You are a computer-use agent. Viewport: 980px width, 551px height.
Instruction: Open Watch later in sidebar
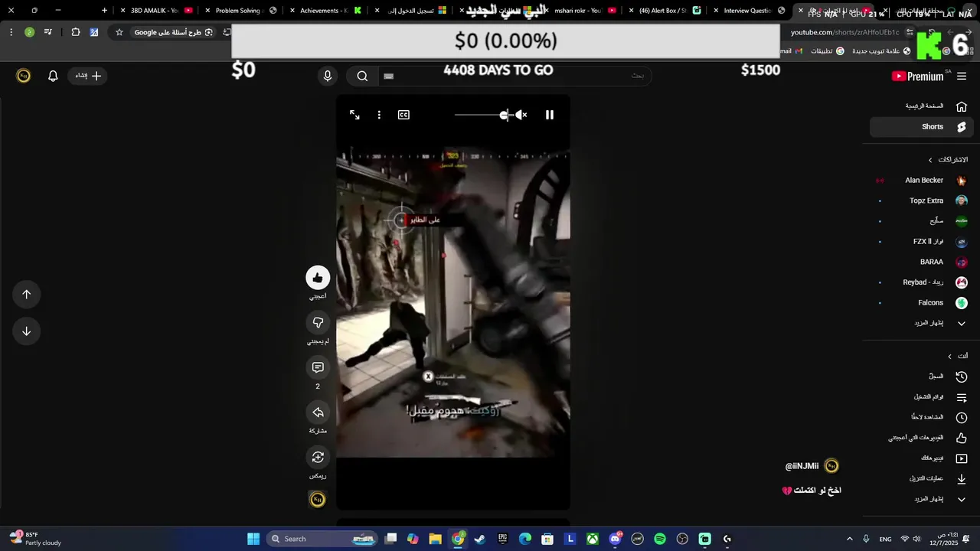pos(922,418)
